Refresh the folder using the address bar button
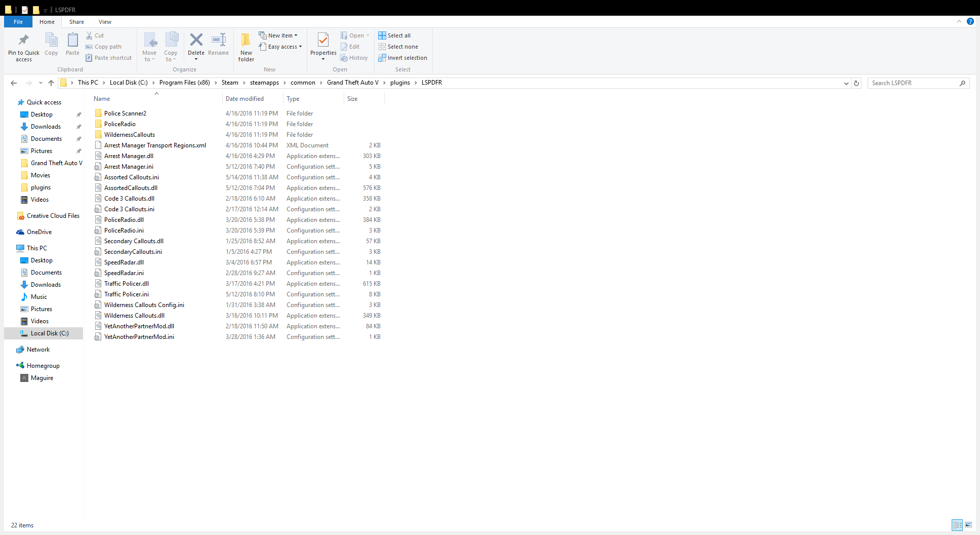980x535 pixels. 856,83
